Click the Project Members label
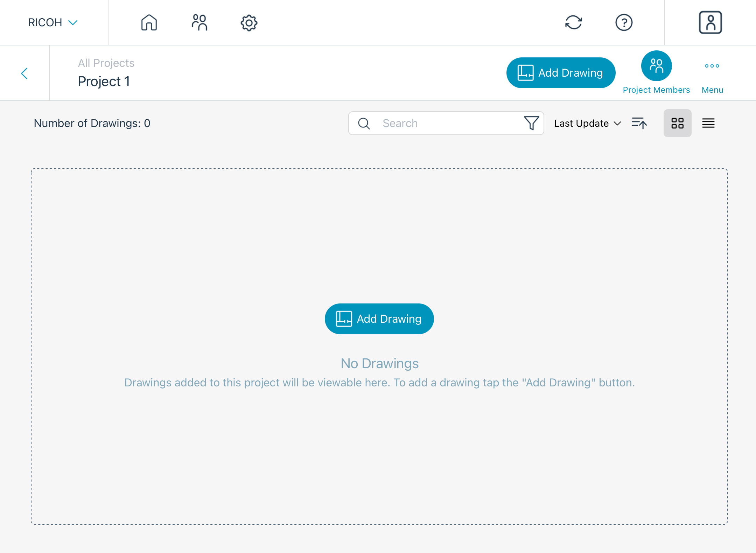This screenshot has height=553, width=756. [x=656, y=90]
